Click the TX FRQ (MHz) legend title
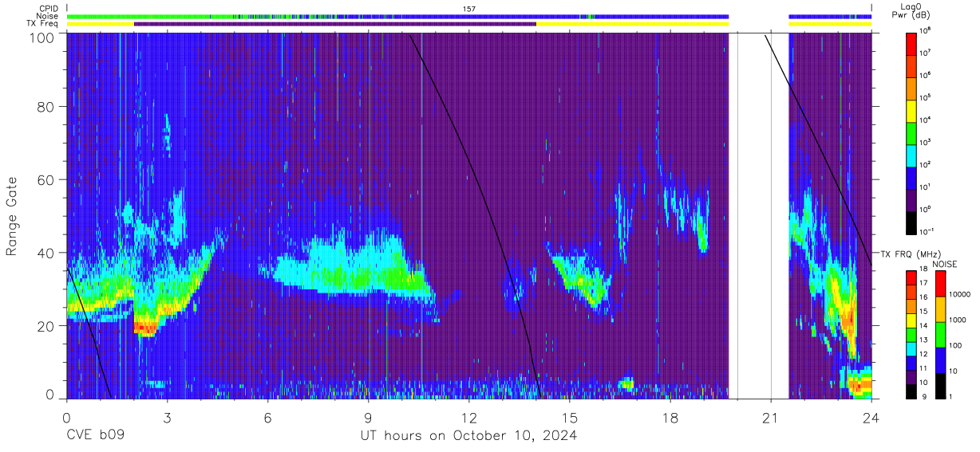The height and width of the screenshot is (452, 980). [910, 254]
